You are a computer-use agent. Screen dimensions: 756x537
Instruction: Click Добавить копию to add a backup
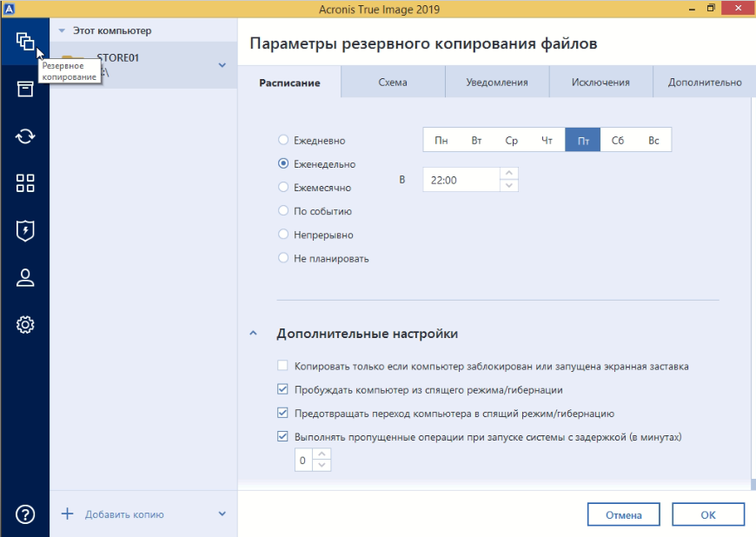pyautogui.click(x=124, y=514)
